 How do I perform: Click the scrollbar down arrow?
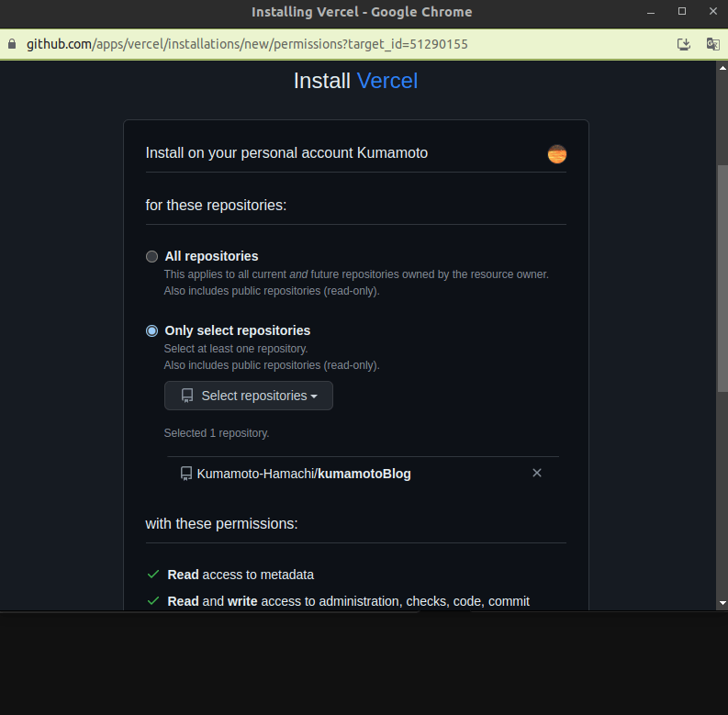coord(722,603)
